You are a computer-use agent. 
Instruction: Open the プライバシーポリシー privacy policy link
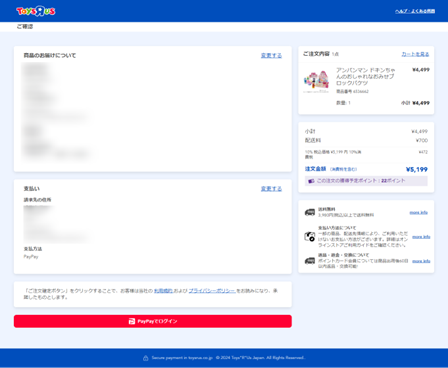(x=212, y=291)
